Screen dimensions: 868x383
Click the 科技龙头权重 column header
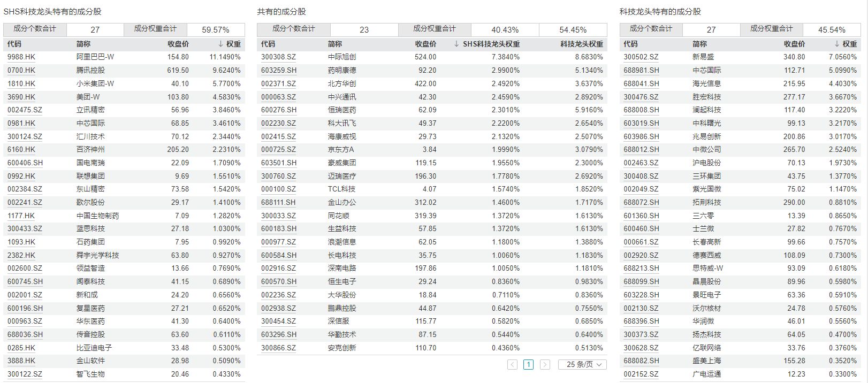click(x=581, y=44)
